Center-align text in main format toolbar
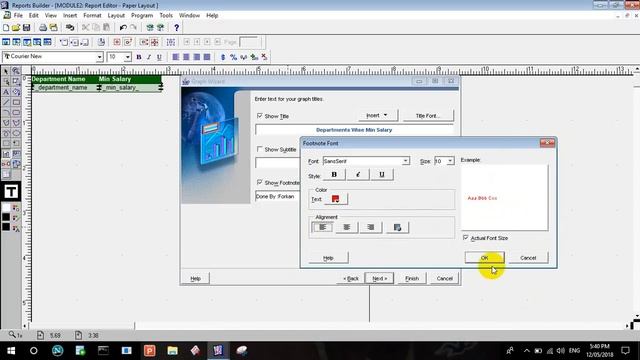 click(x=186, y=57)
